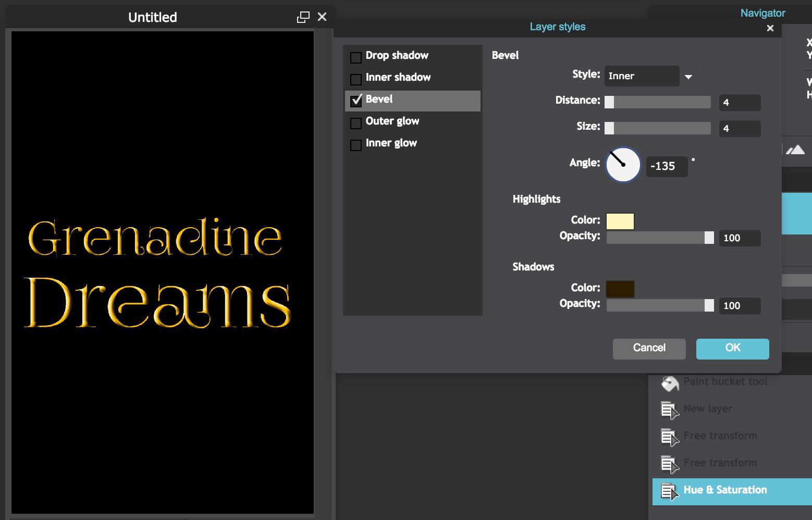Confirm layer styles with OK
Viewport: 812px width, 520px height.
click(x=732, y=349)
